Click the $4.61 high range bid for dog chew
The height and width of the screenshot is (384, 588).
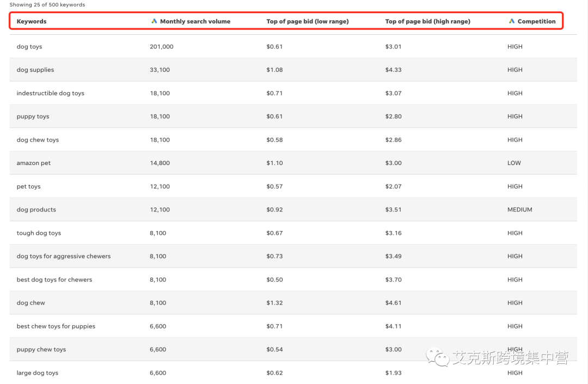pyautogui.click(x=393, y=303)
